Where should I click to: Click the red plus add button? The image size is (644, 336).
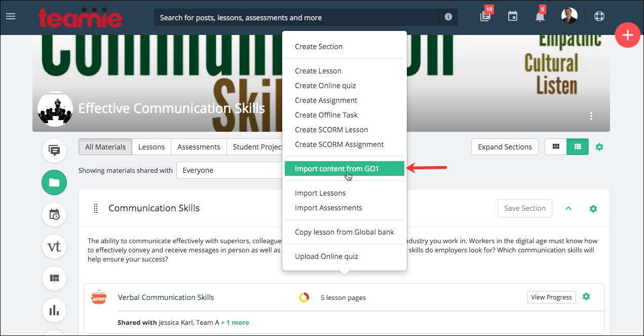(x=628, y=35)
